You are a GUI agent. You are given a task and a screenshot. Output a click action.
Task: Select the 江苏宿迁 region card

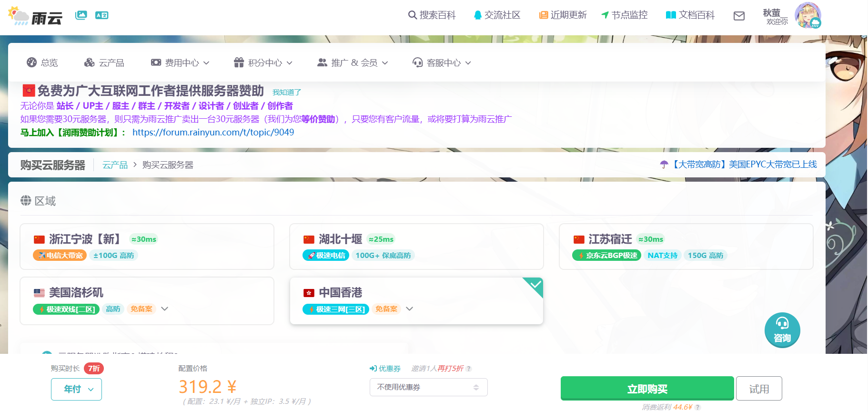686,247
